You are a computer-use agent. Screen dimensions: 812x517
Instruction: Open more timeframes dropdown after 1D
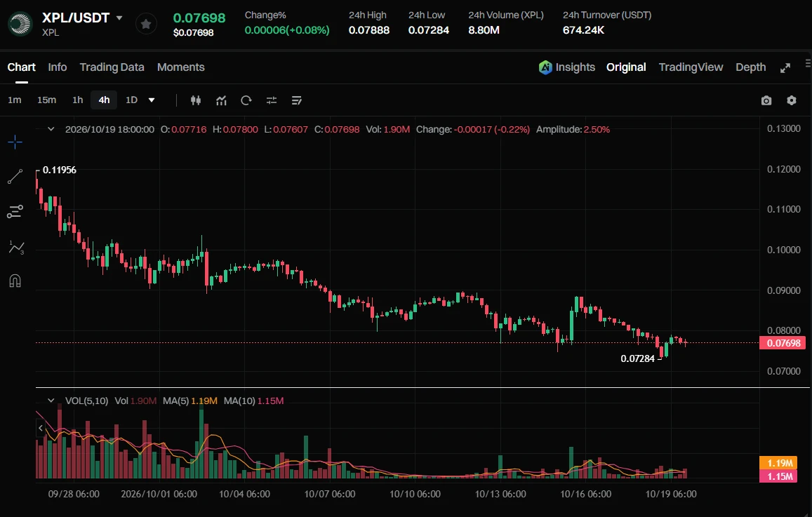click(152, 100)
